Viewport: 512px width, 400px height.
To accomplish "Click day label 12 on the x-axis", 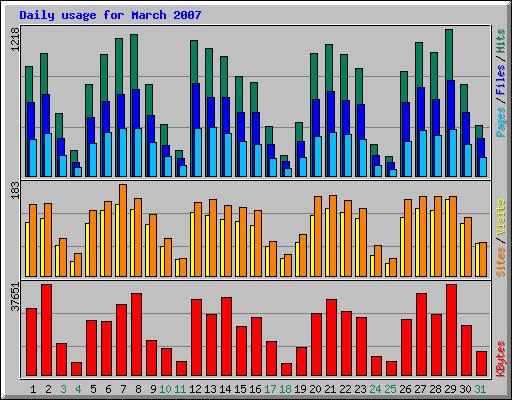I will tap(195, 389).
